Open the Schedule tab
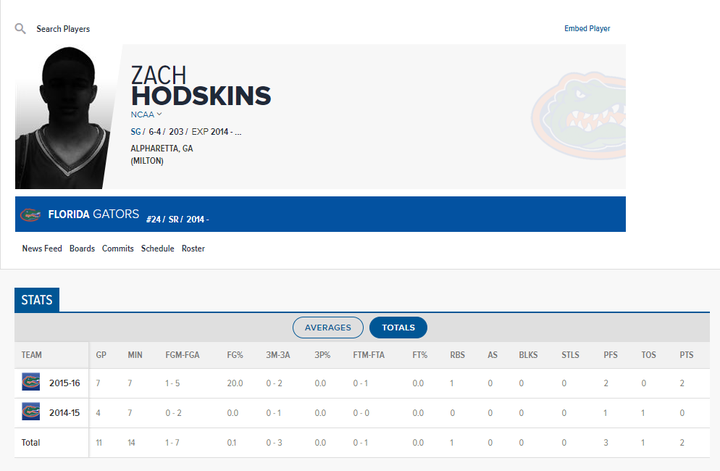This screenshot has height=471, width=720. (x=158, y=248)
